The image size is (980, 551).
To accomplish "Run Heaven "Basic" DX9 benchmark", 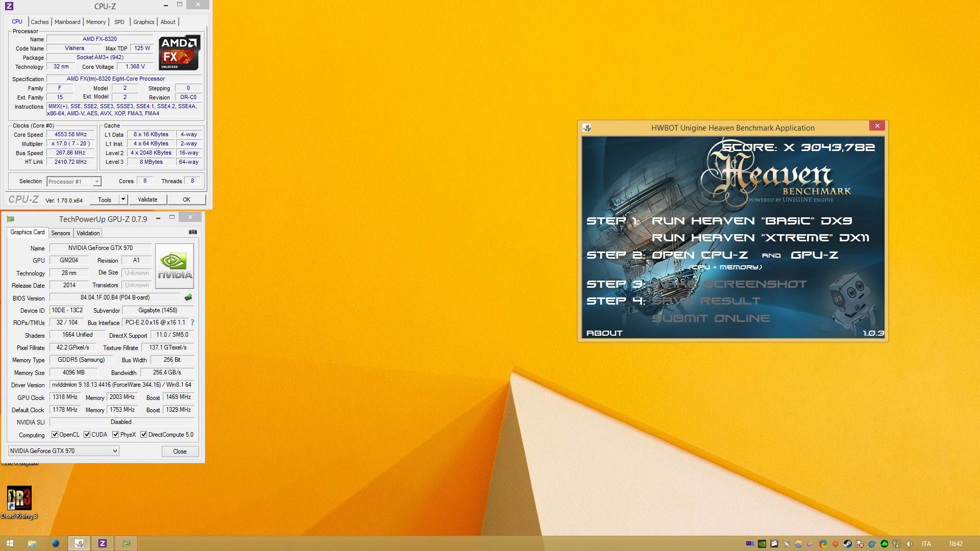I will 752,221.
